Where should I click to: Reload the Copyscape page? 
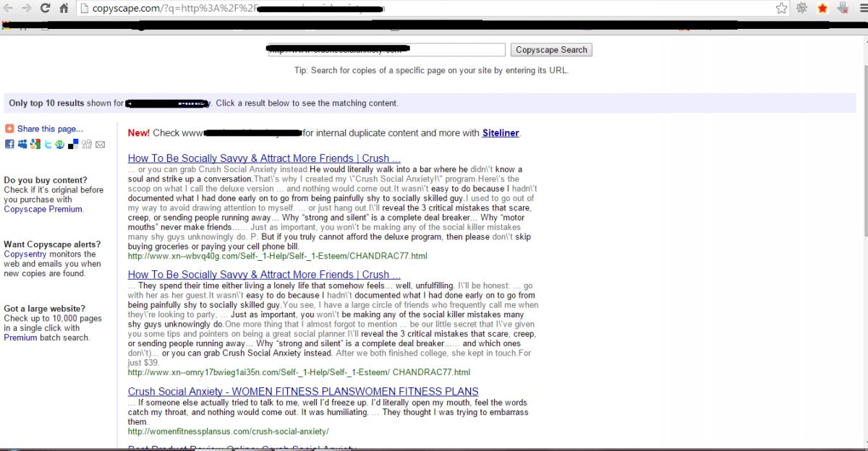(x=45, y=9)
